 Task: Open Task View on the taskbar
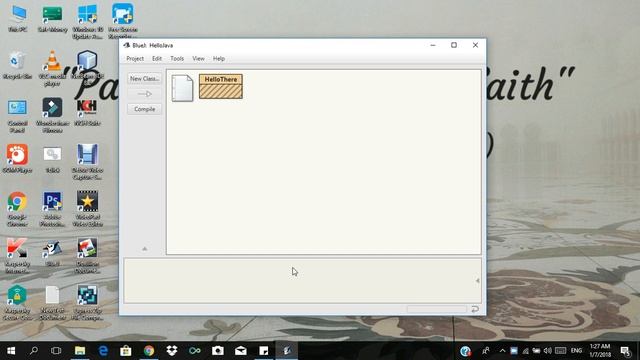[56, 351]
